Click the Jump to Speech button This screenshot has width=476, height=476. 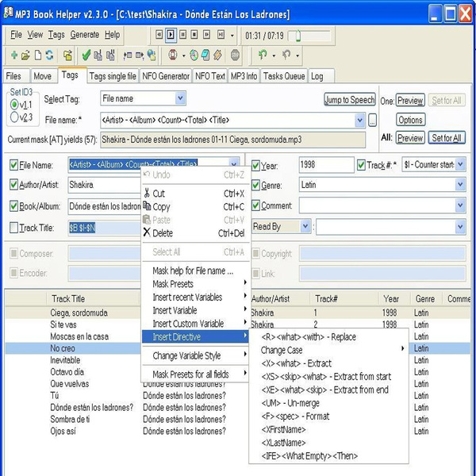pos(349,100)
